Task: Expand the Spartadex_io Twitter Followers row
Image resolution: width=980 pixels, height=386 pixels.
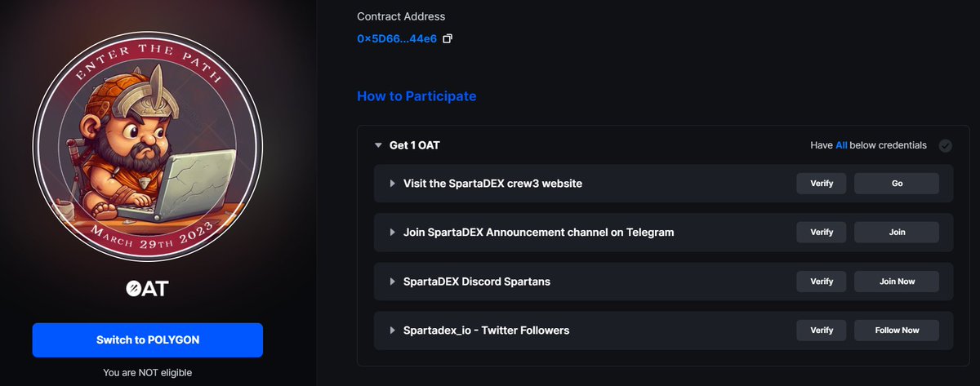Action: (393, 331)
